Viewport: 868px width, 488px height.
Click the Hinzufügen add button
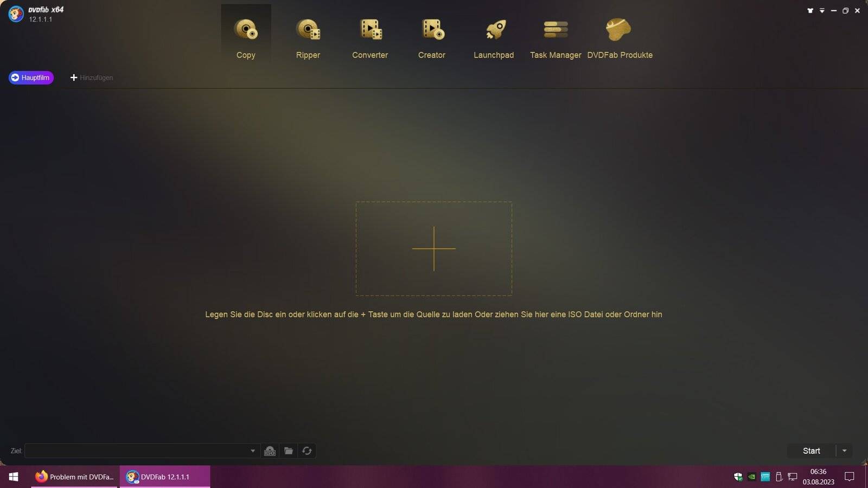92,78
